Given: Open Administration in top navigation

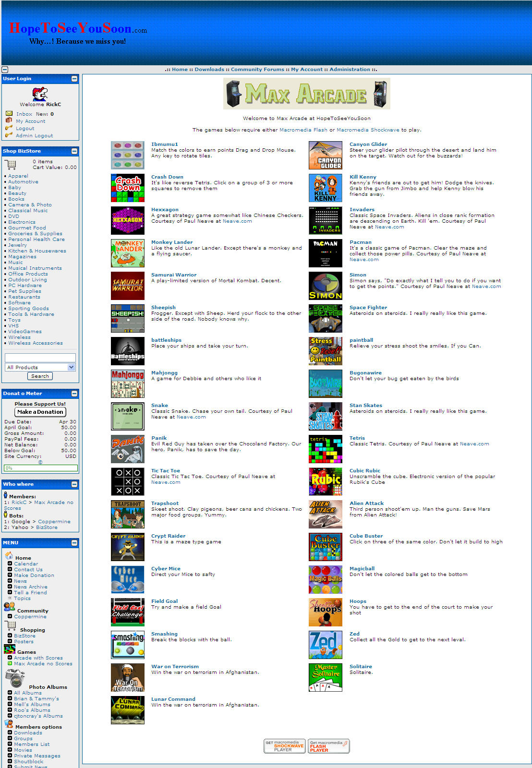Looking at the screenshot, I should 350,70.
